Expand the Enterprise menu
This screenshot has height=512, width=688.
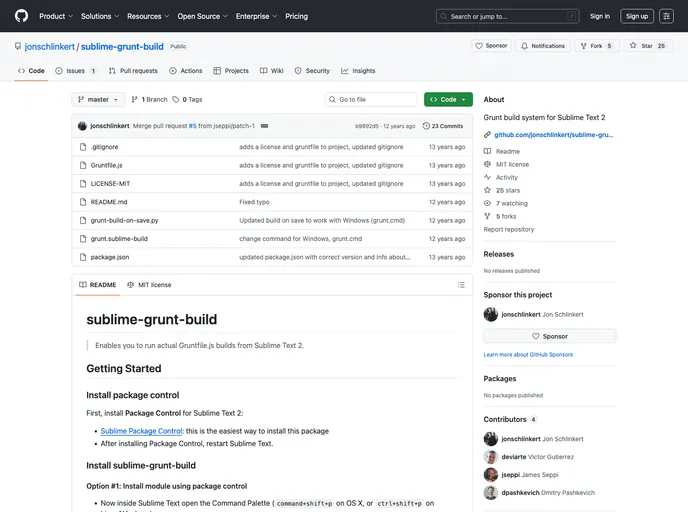point(256,16)
